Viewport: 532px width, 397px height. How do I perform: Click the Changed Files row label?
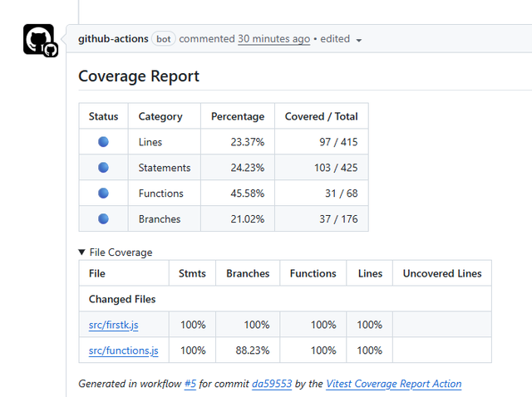point(122,299)
